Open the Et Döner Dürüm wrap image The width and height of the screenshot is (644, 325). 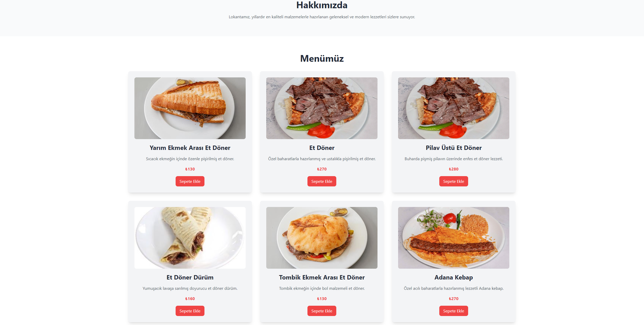[x=190, y=238]
